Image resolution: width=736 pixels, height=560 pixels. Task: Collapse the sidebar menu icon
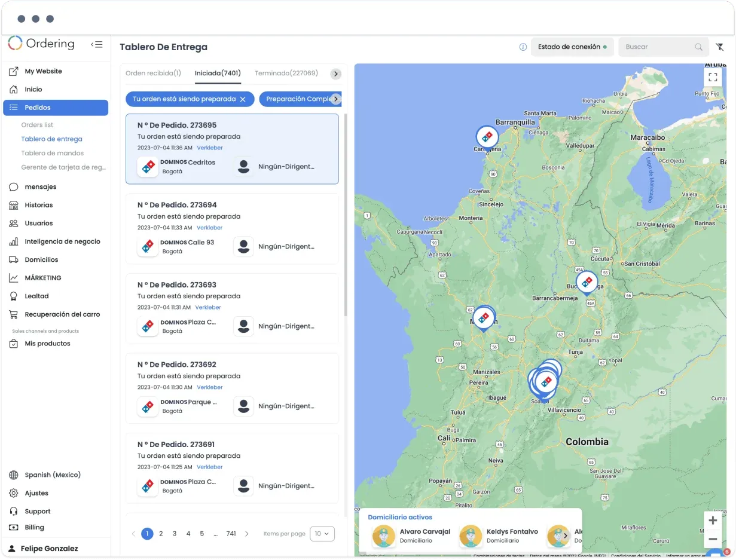(x=97, y=44)
